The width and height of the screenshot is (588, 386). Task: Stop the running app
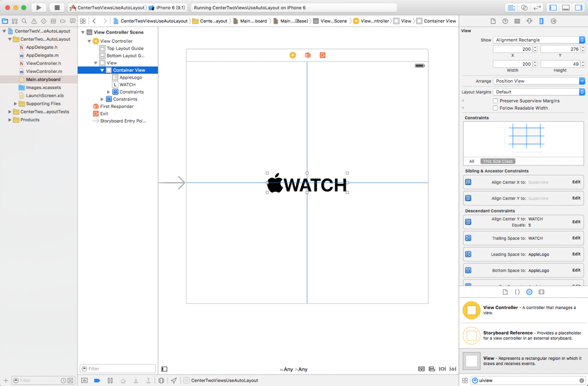click(x=57, y=8)
